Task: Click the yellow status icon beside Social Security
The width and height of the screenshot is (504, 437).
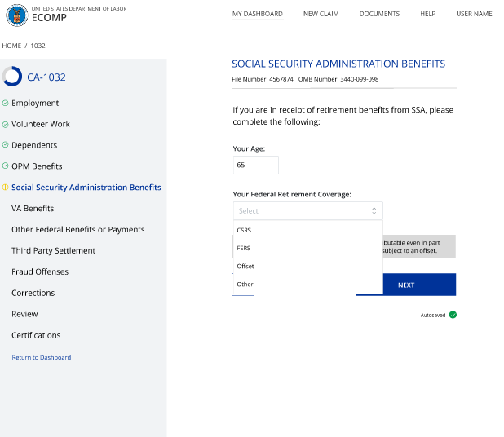Action: (x=6, y=188)
